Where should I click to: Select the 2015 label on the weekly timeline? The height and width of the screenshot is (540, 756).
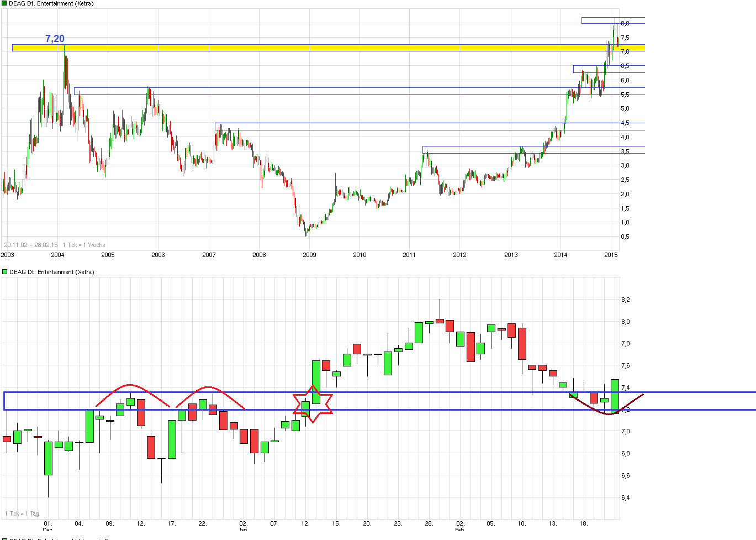pos(610,255)
